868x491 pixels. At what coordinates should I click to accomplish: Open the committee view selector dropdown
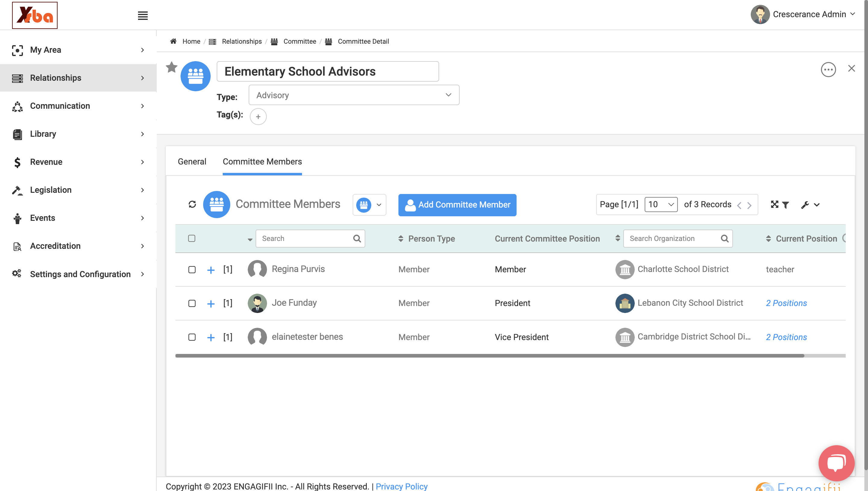tap(370, 205)
